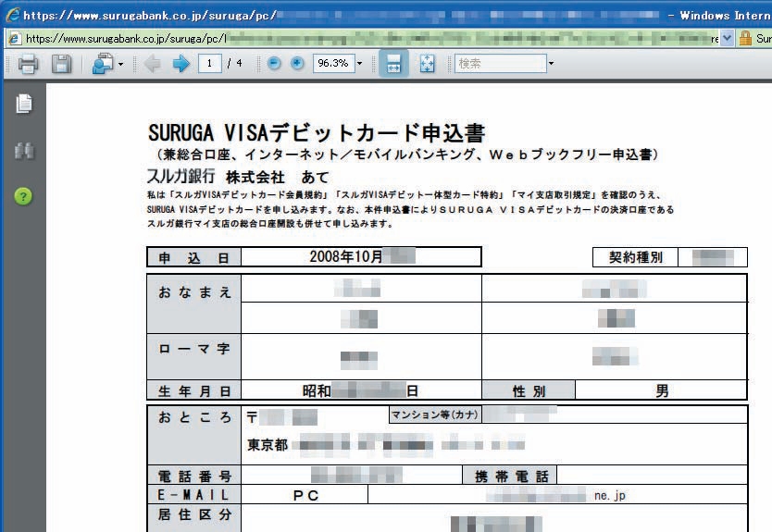
Task: Click the マンション等(カナ) label
Action: tap(435, 414)
